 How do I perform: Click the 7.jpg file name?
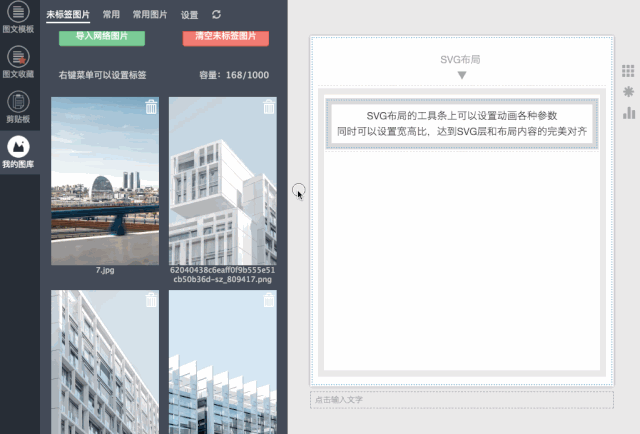pos(105,270)
